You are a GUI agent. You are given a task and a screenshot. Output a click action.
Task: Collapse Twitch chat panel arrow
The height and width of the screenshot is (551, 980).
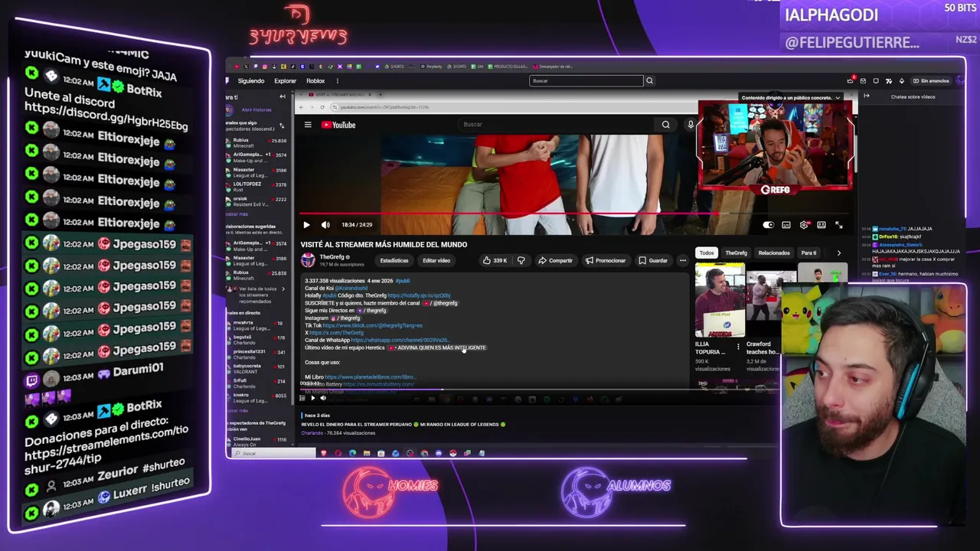pyautogui.click(x=866, y=96)
